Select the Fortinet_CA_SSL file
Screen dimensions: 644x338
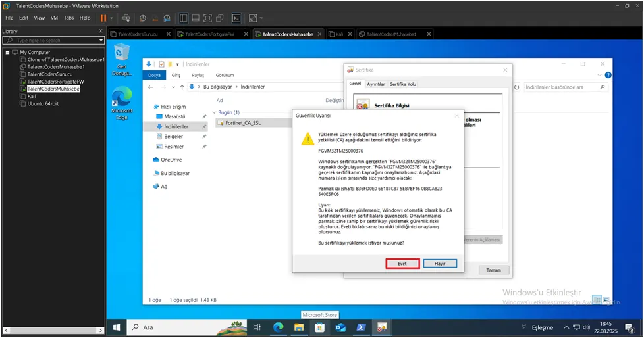click(x=243, y=123)
